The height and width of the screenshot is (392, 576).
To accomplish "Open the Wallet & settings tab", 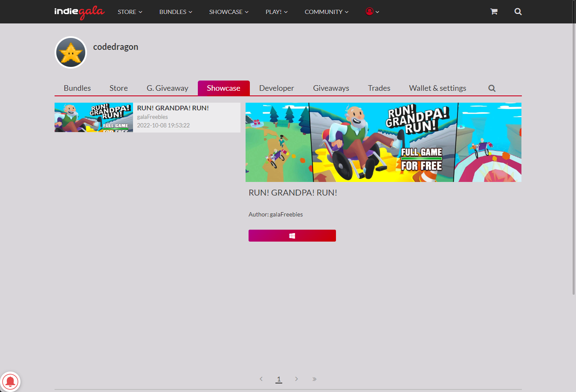I will point(437,88).
